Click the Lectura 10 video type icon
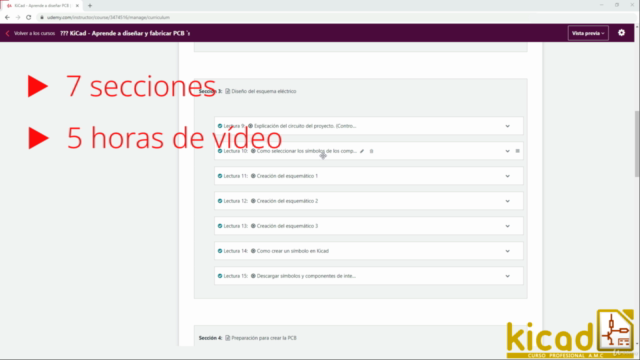This screenshot has width=640, height=360. click(253, 151)
